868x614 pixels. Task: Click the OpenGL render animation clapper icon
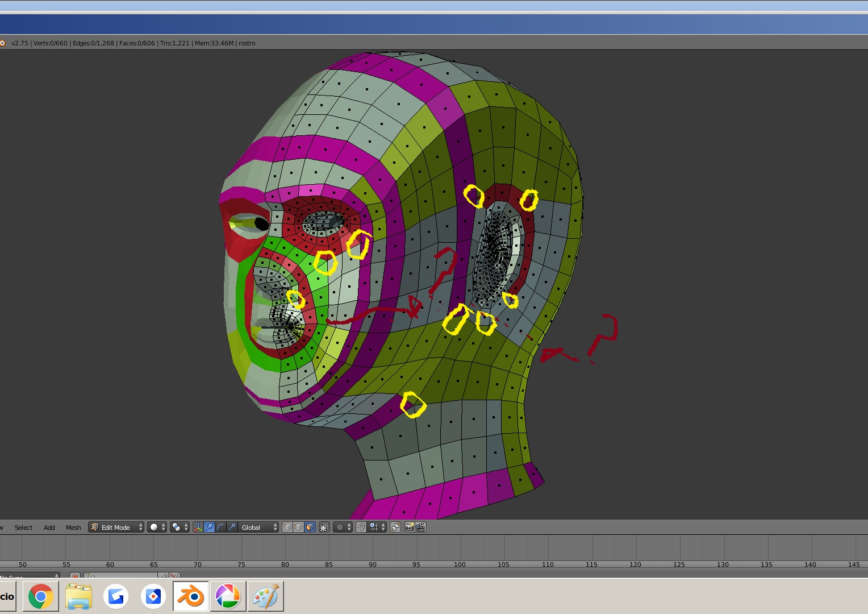(x=420, y=527)
